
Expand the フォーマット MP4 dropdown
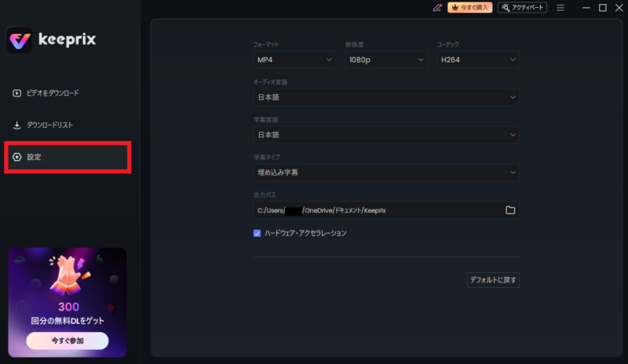coord(294,60)
